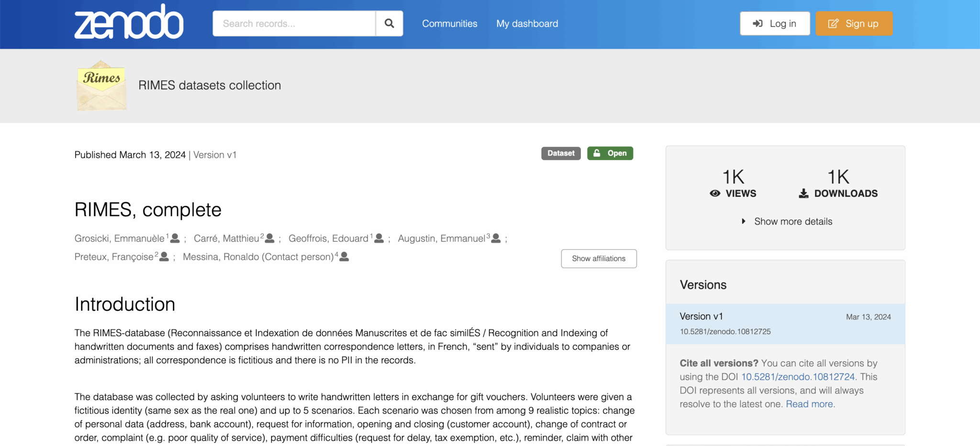980x446 pixels.
Task: Go to My dashboard
Action: click(x=527, y=23)
